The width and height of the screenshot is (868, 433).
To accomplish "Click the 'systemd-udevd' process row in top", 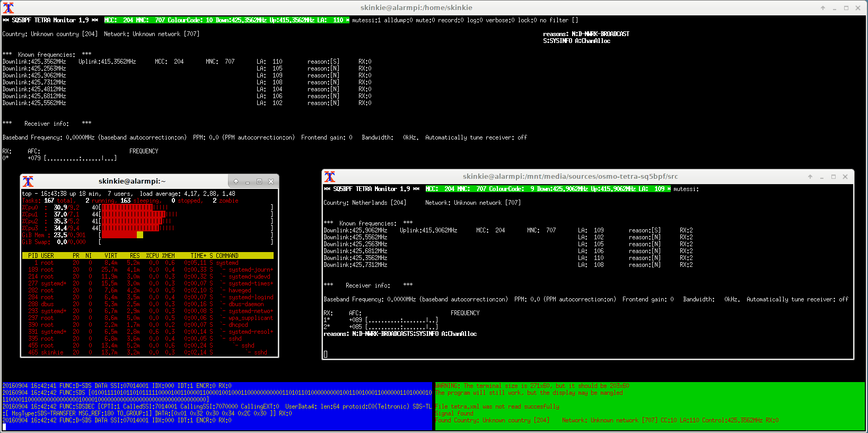I will [x=147, y=276].
